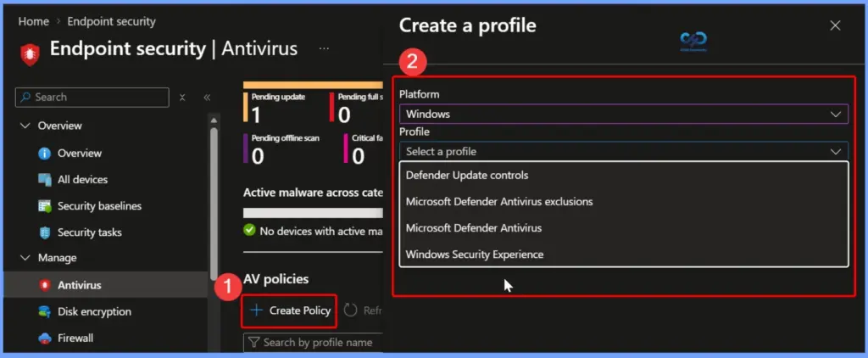This screenshot has height=358, width=868.
Task: Click the Platform label
Action: point(419,94)
